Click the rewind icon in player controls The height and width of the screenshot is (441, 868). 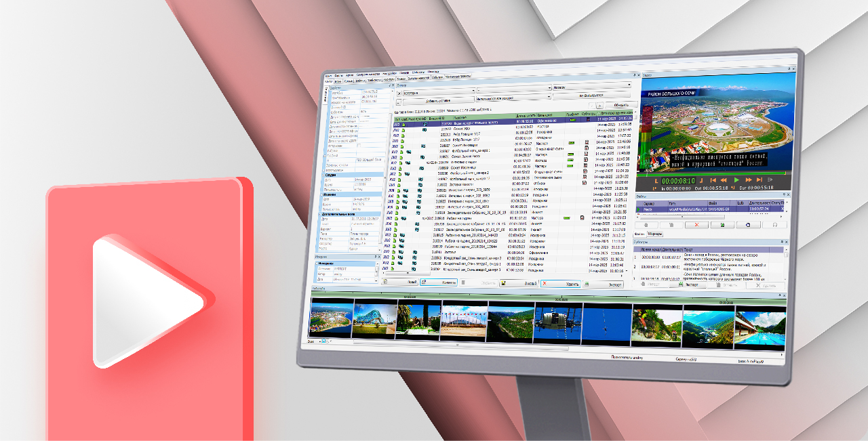tap(723, 180)
